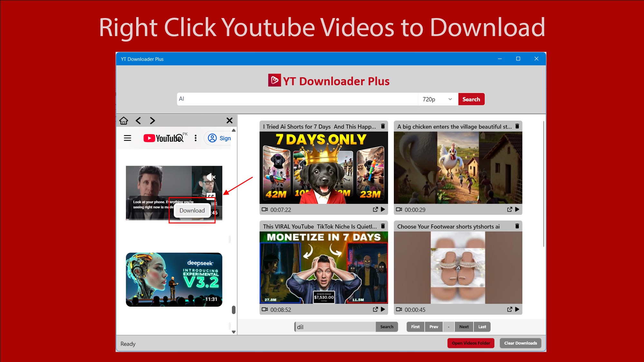The width and height of the screenshot is (644, 362).
Task: Click the camera icon beside 00:07:22
Action: (265, 209)
